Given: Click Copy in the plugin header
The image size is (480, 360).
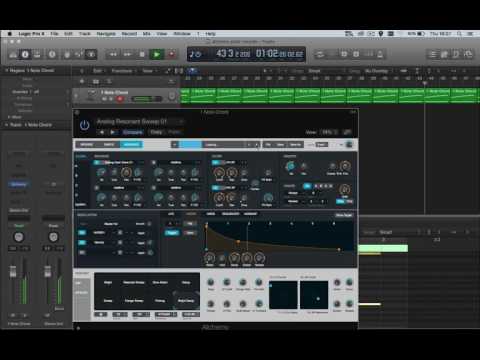Looking at the screenshot, I should pyautogui.click(x=156, y=132).
